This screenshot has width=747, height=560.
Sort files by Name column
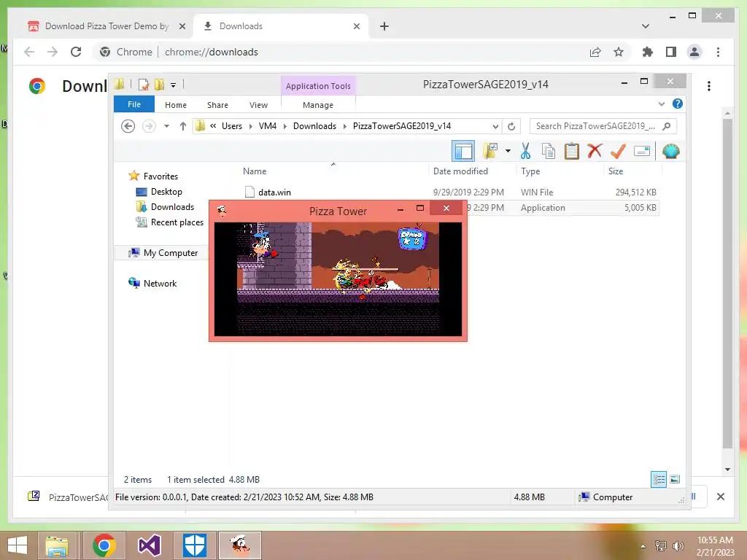(x=255, y=171)
